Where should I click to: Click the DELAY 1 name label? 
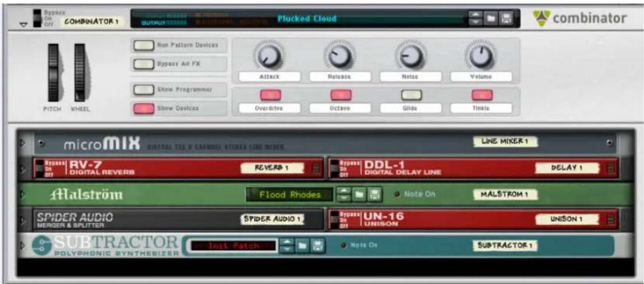pyautogui.click(x=567, y=168)
